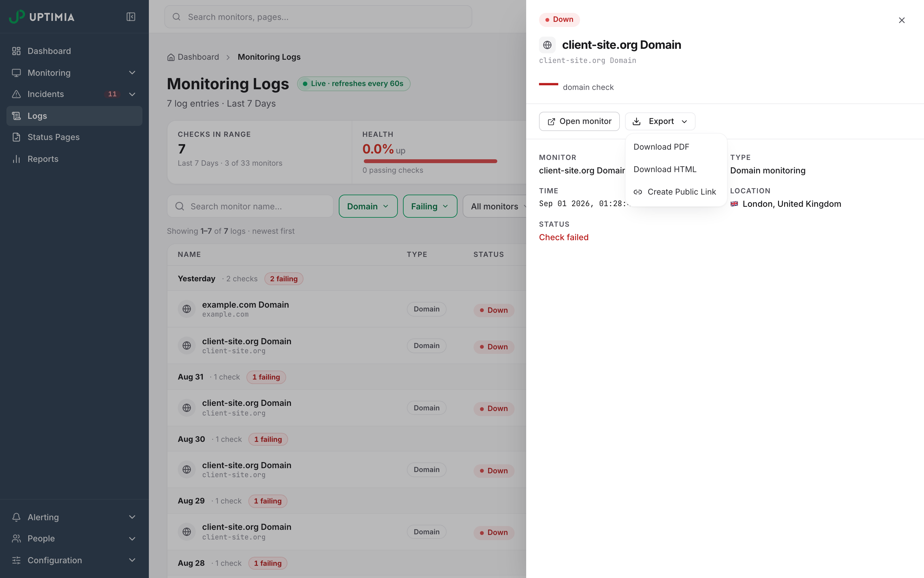Click the 1 failing badge for Aug 30
The width and height of the screenshot is (924, 578).
[268, 440]
